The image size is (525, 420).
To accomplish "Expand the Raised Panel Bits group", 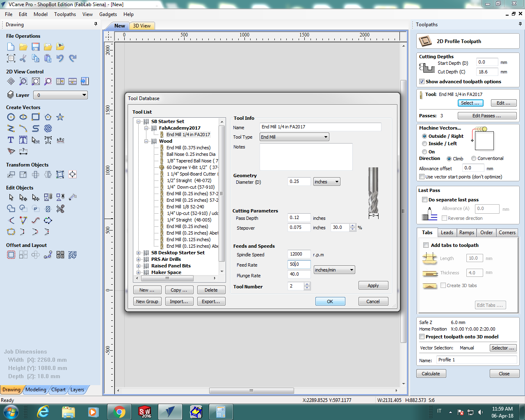I will coord(139,266).
